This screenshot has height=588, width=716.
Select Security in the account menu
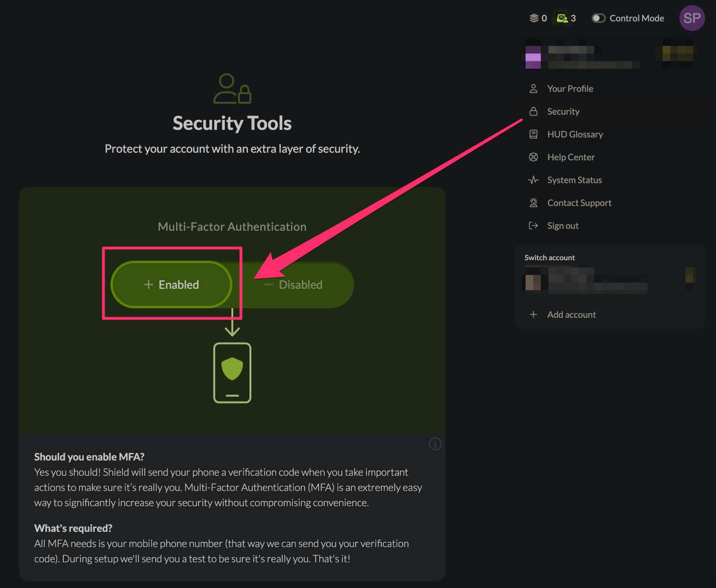point(563,111)
